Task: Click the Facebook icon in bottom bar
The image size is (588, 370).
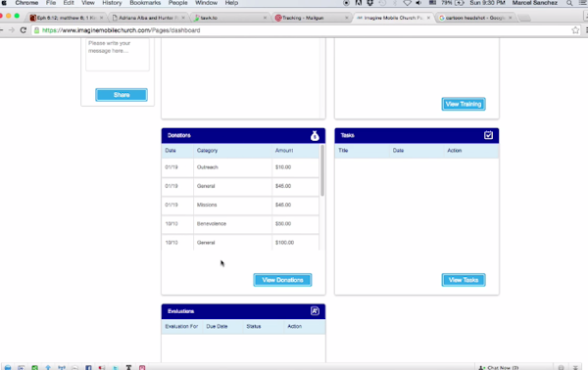Action: click(88, 367)
